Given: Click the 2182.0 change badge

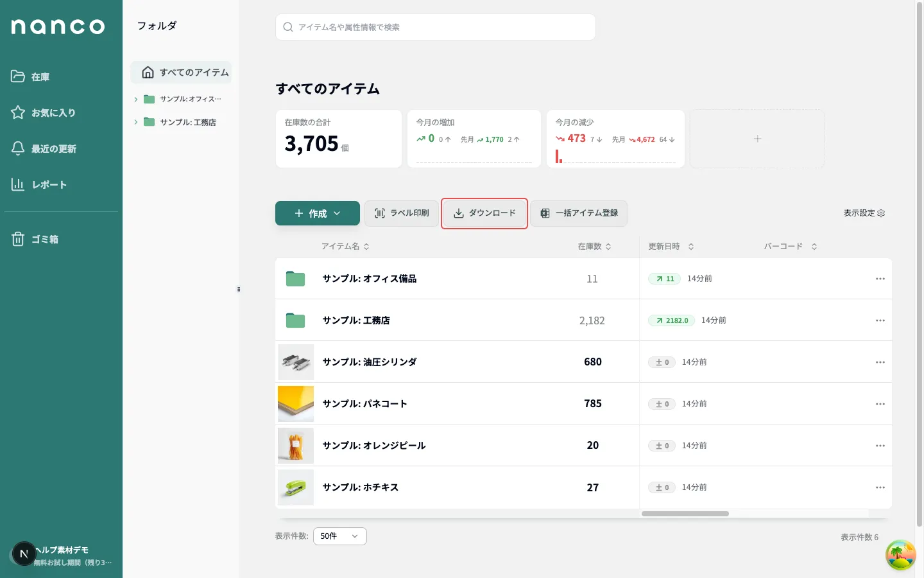Looking at the screenshot, I should [x=671, y=320].
